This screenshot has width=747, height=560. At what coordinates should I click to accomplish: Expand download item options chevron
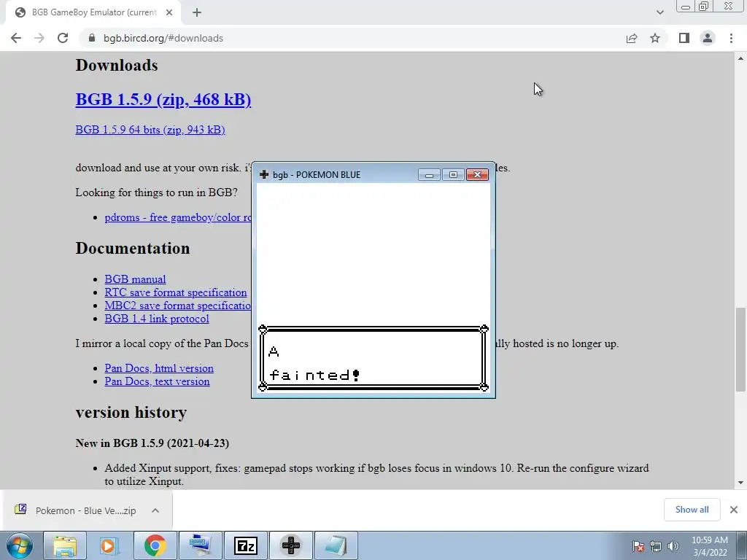pyautogui.click(x=155, y=510)
